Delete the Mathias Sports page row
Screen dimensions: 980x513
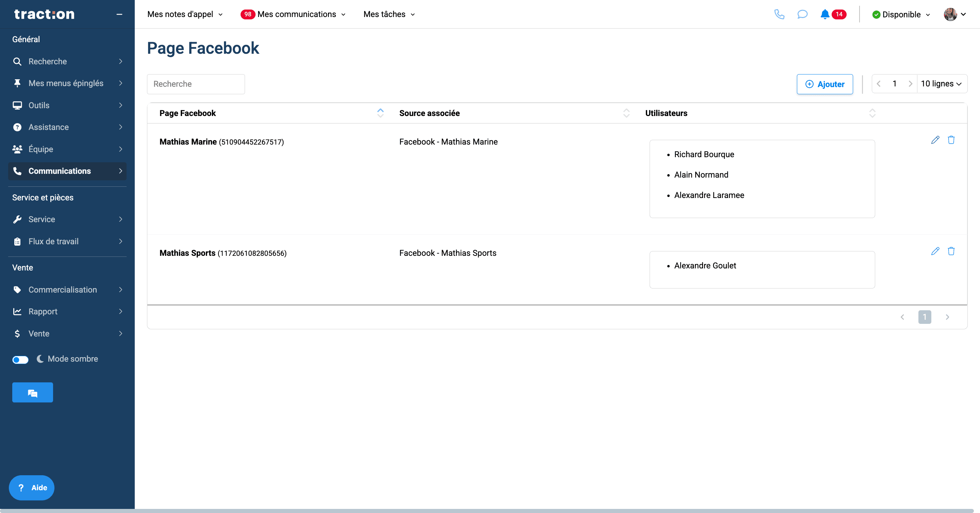pos(951,251)
